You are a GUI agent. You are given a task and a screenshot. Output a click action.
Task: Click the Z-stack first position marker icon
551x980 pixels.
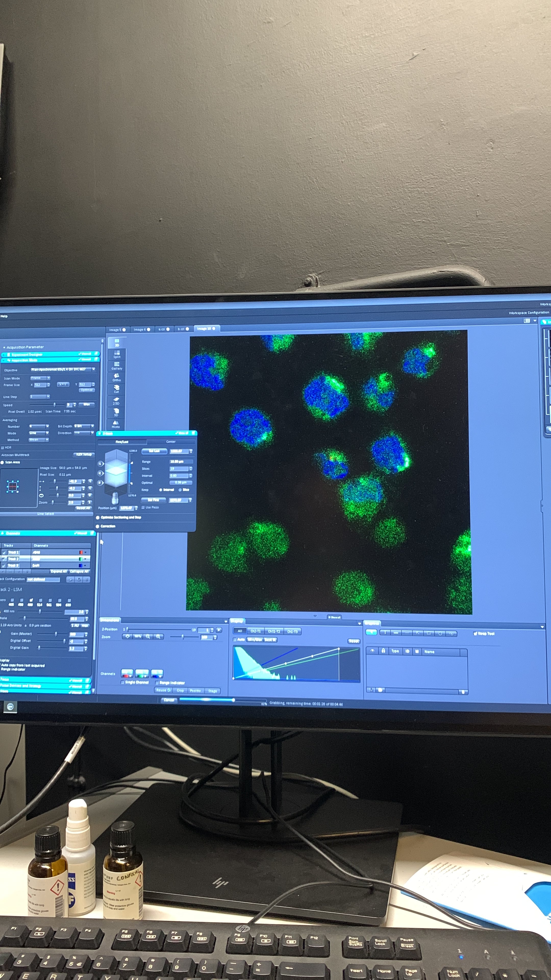click(x=101, y=483)
